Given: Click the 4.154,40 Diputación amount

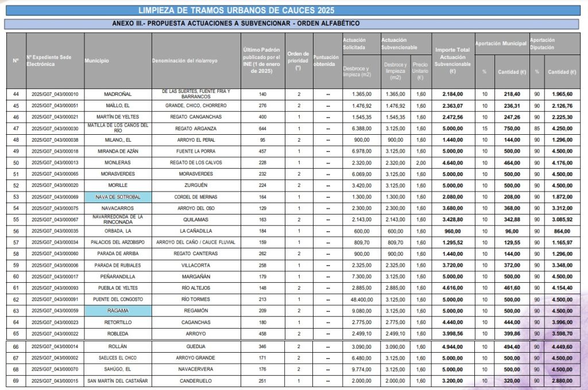Looking at the screenshot, I should click(x=562, y=288).
